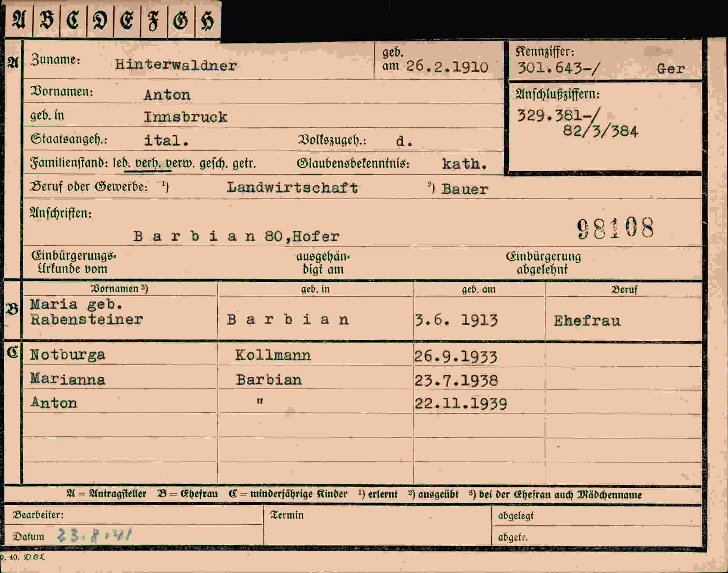
Task: Click birthplace Innsbruck
Action: click(186, 117)
